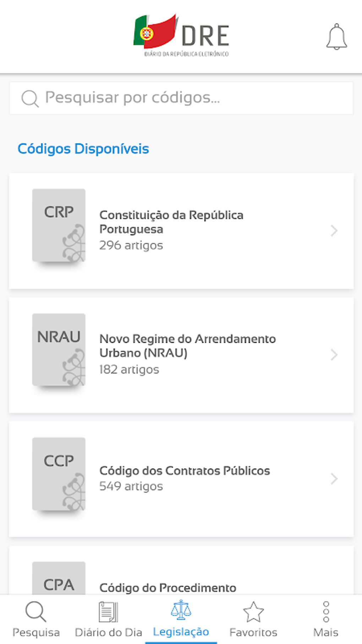Open the NRAU book cover icon
The width and height of the screenshot is (362, 644).
tap(59, 350)
